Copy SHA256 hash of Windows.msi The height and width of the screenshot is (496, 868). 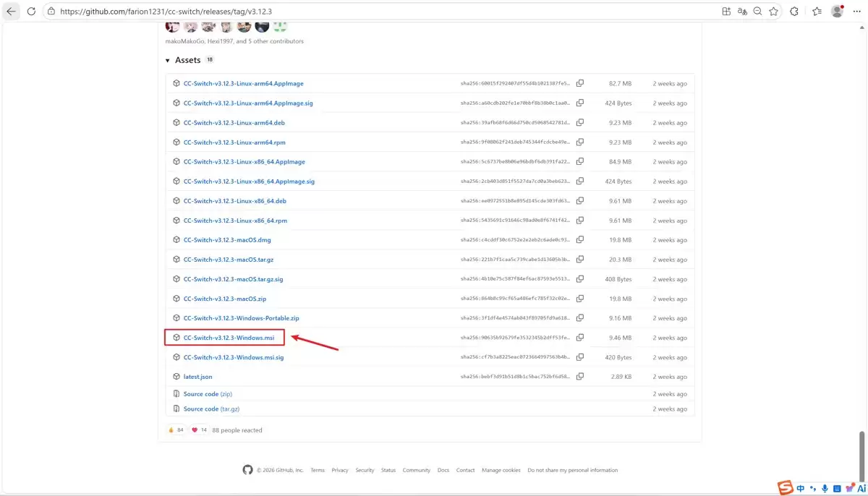[x=579, y=338]
